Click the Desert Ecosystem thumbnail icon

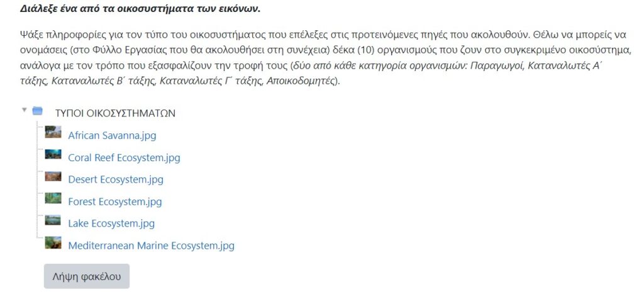point(53,177)
